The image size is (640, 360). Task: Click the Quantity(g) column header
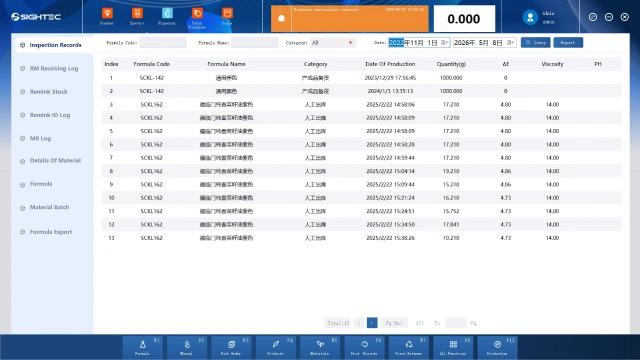[451, 64]
